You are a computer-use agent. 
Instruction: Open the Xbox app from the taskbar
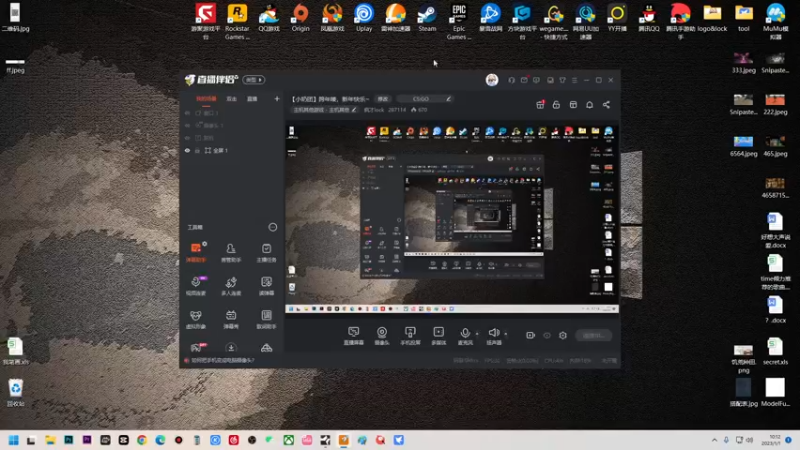click(289, 440)
